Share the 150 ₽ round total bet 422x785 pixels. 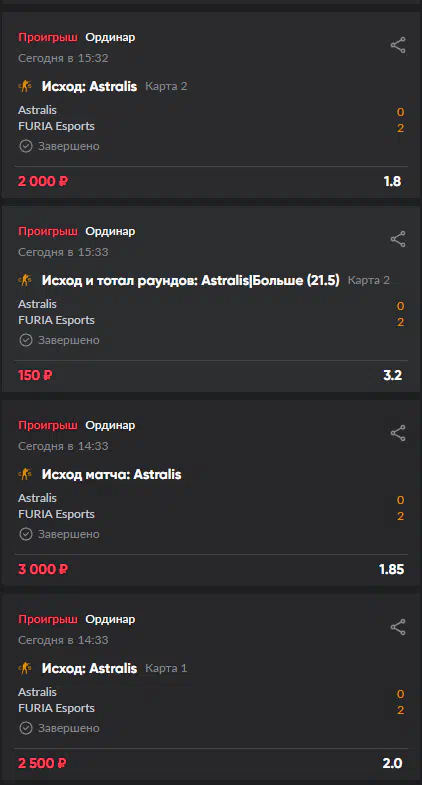click(398, 239)
